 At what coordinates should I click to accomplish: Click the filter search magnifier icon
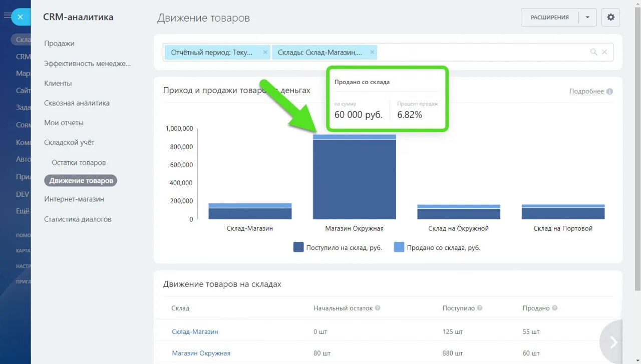594,52
